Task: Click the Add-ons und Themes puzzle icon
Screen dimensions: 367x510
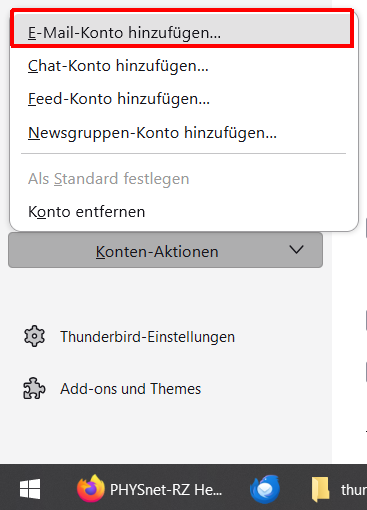Action: 34,388
